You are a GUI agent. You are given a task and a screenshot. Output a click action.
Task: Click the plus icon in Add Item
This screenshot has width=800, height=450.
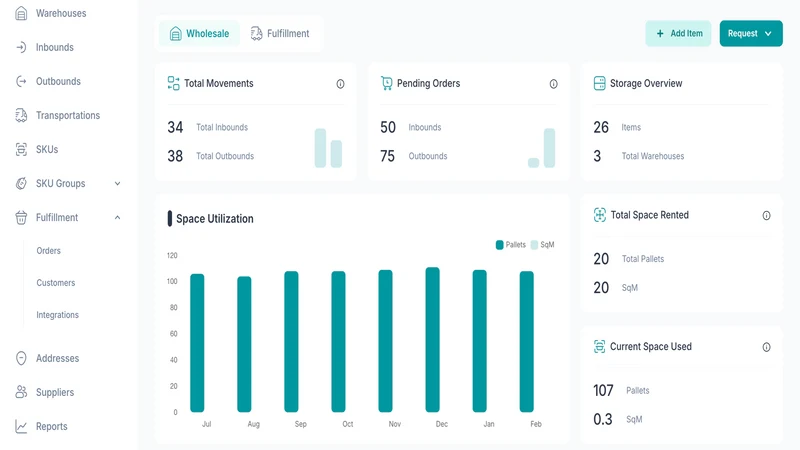[660, 34]
